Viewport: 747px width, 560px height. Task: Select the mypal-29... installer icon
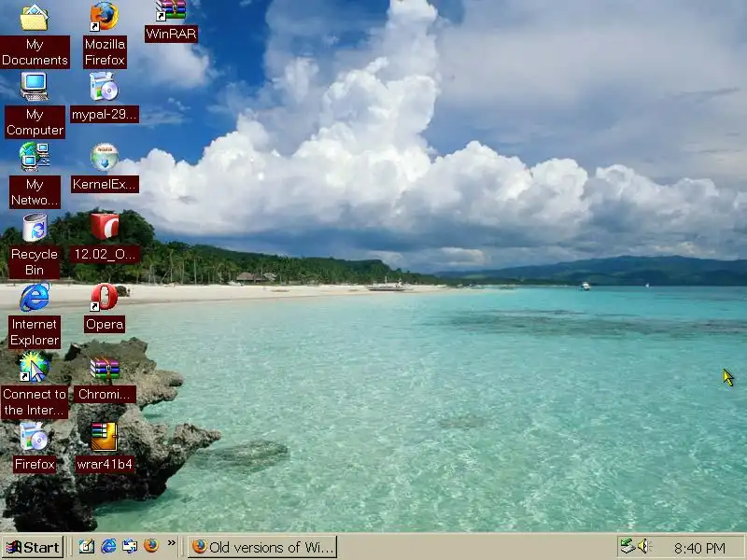(105, 87)
